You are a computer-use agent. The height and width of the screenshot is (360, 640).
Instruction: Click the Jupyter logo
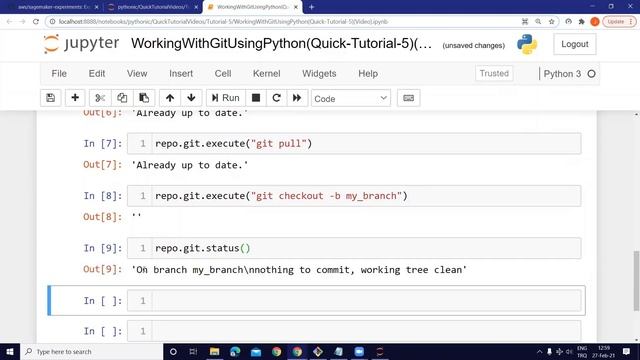tap(81, 44)
